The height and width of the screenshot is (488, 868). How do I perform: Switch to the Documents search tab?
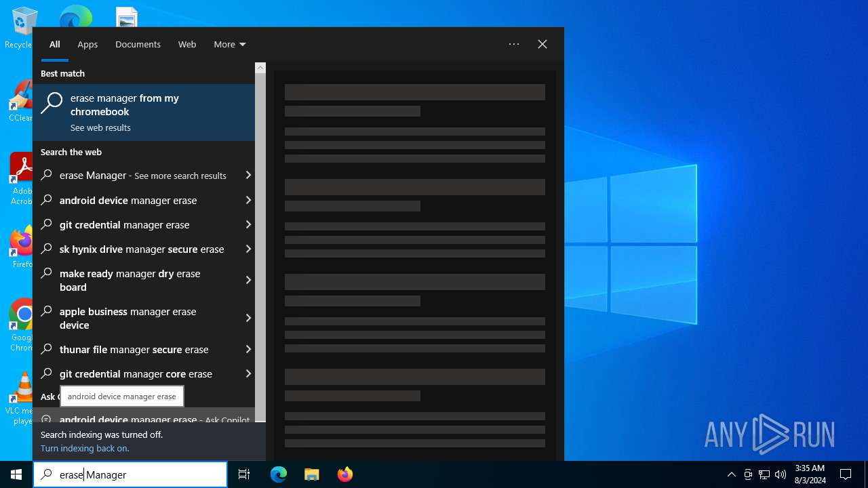coord(138,44)
